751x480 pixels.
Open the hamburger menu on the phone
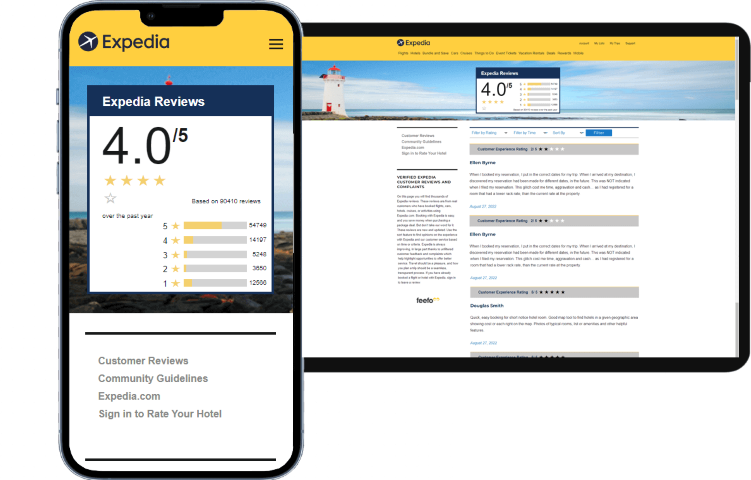[276, 44]
